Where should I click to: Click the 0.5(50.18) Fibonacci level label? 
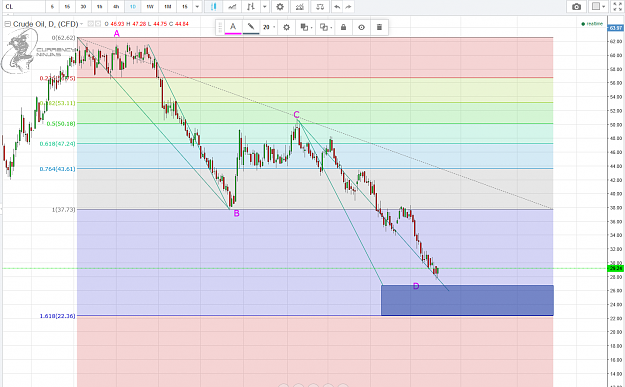click(61, 124)
